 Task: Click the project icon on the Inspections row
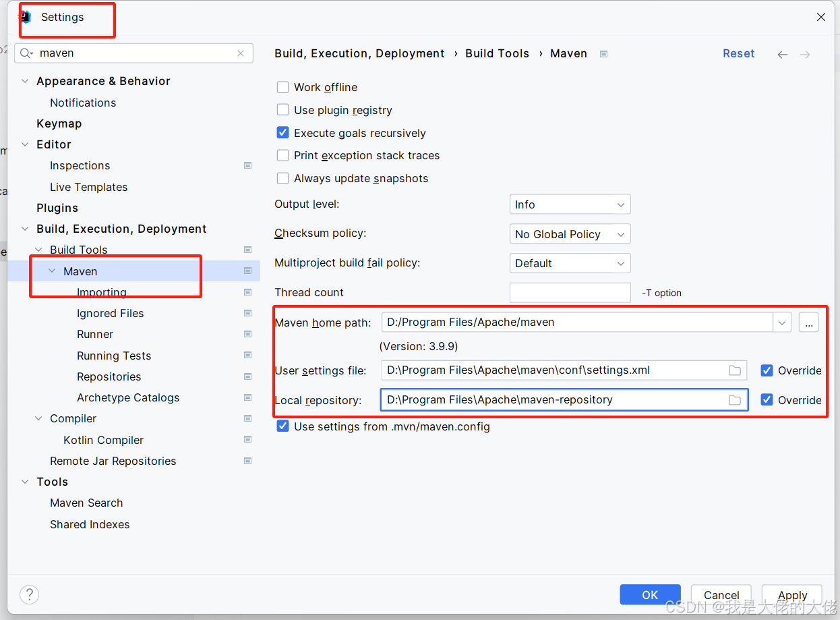click(x=247, y=165)
